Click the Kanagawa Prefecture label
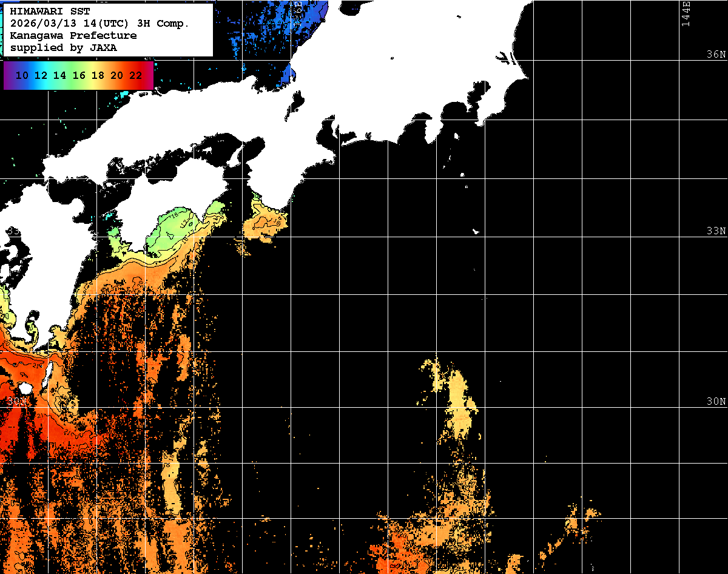Screen dimensions: 728x574 73,36
